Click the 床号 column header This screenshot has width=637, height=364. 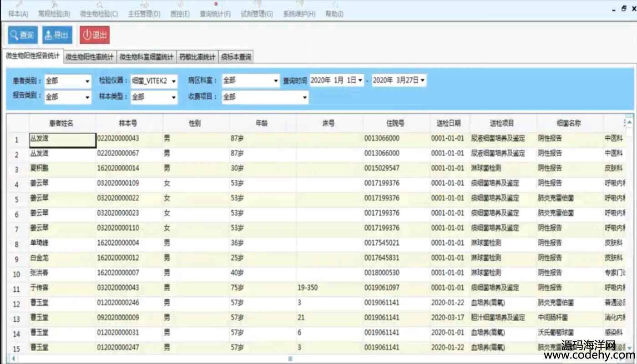(330, 123)
